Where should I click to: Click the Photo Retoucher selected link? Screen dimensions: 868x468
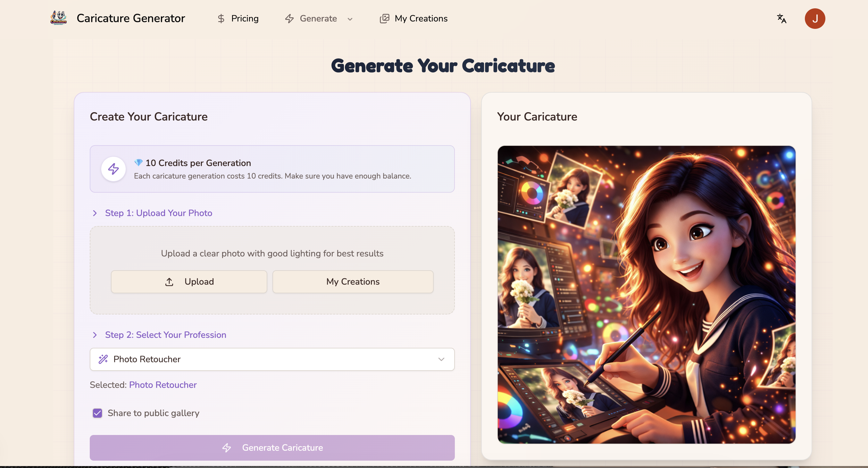point(163,384)
